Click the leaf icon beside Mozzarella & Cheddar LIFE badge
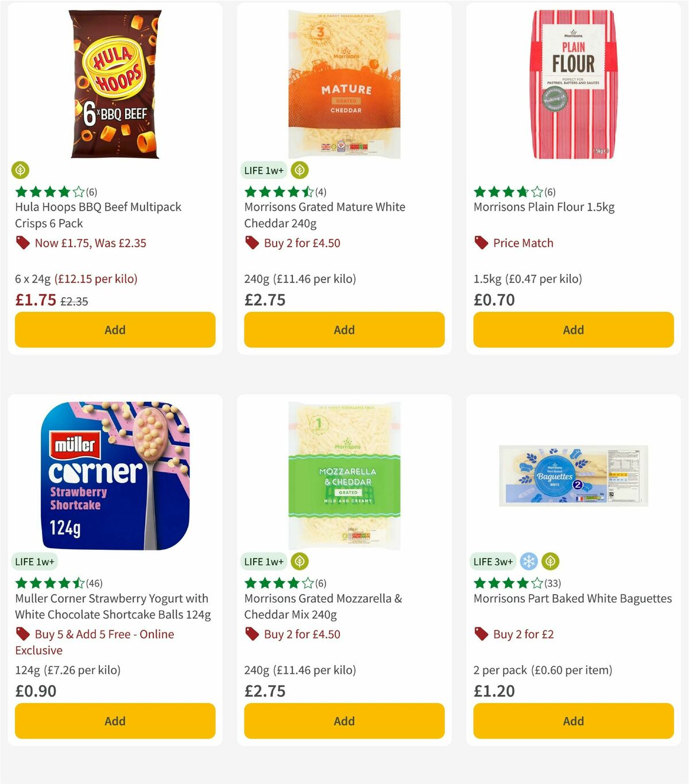The height and width of the screenshot is (784, 689). (x=299, y=561)
